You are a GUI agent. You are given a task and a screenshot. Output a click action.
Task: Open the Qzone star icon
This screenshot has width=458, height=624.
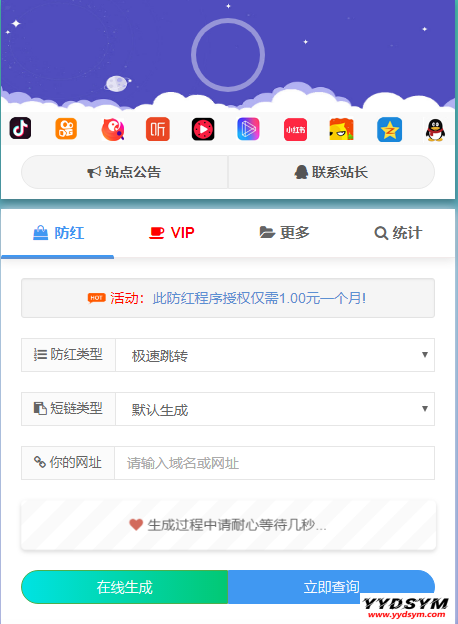[390, 129]
